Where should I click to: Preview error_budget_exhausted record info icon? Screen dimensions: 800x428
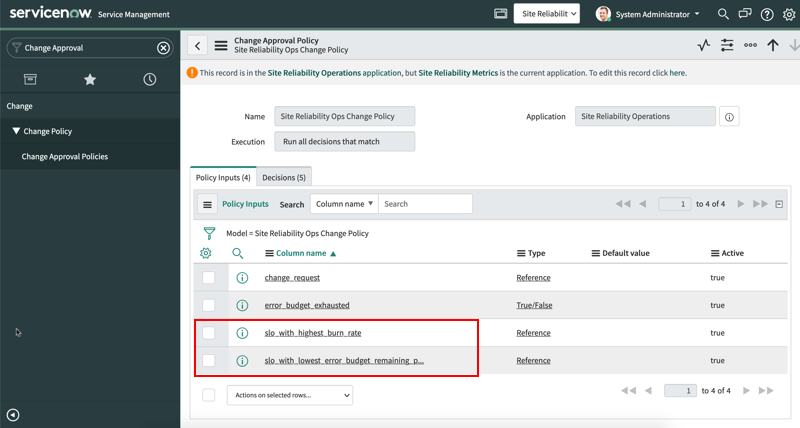pyautogui.click(x=242, y=305)
